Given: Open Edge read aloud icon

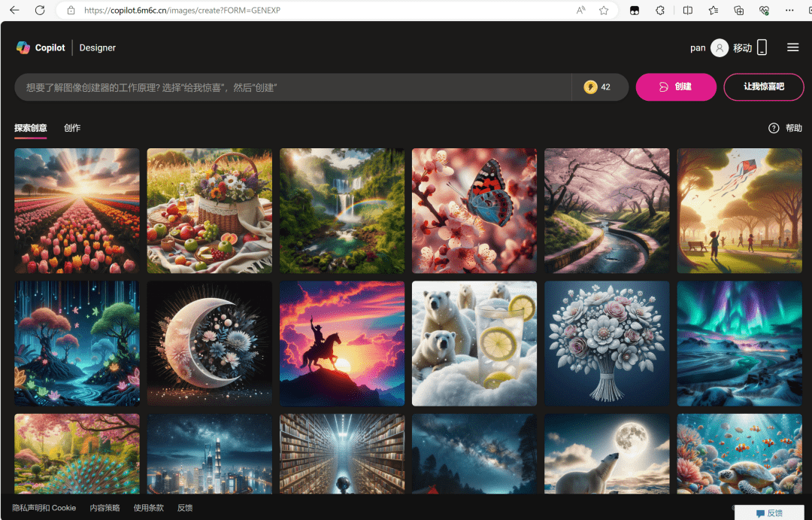Looking at the screenshot, I should [580, 11].
